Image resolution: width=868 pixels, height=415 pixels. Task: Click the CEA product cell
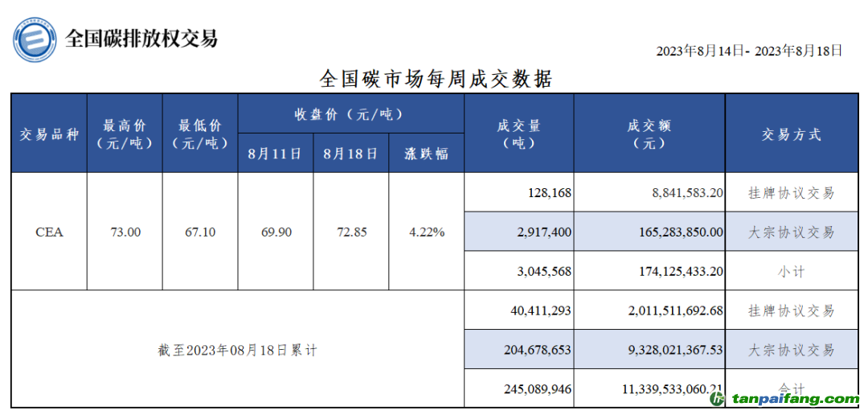49,232
